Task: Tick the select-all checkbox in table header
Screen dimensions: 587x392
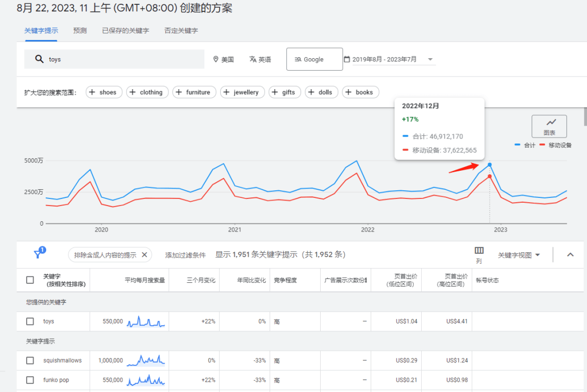Action: tap(30, 280)
